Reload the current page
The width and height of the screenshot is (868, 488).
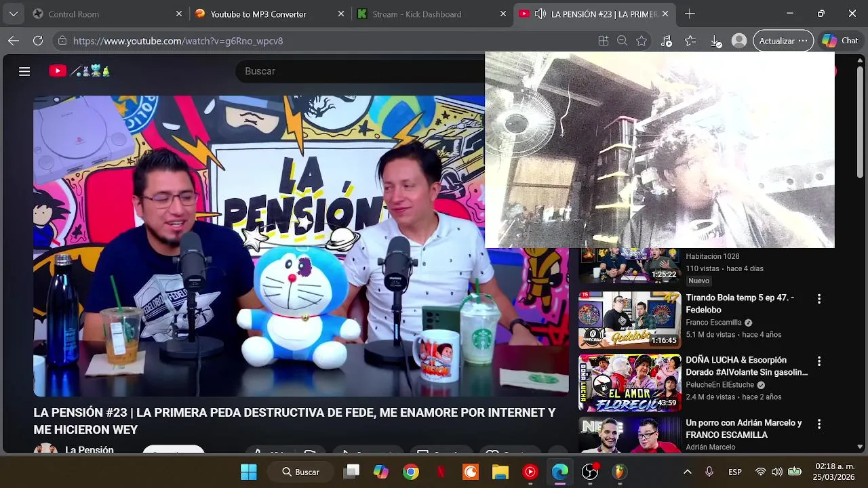[38, 41]
